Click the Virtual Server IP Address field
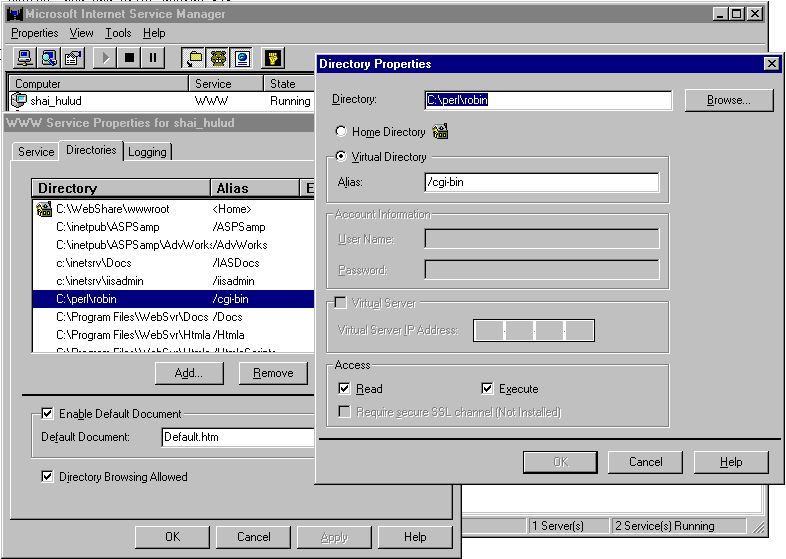 [534, 330]
